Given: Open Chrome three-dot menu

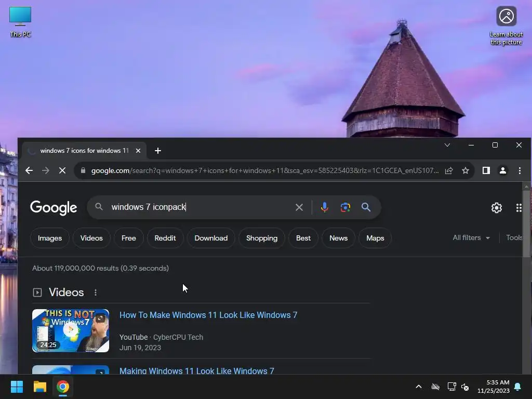Looking at the screenshot, I should coord(520,170).
